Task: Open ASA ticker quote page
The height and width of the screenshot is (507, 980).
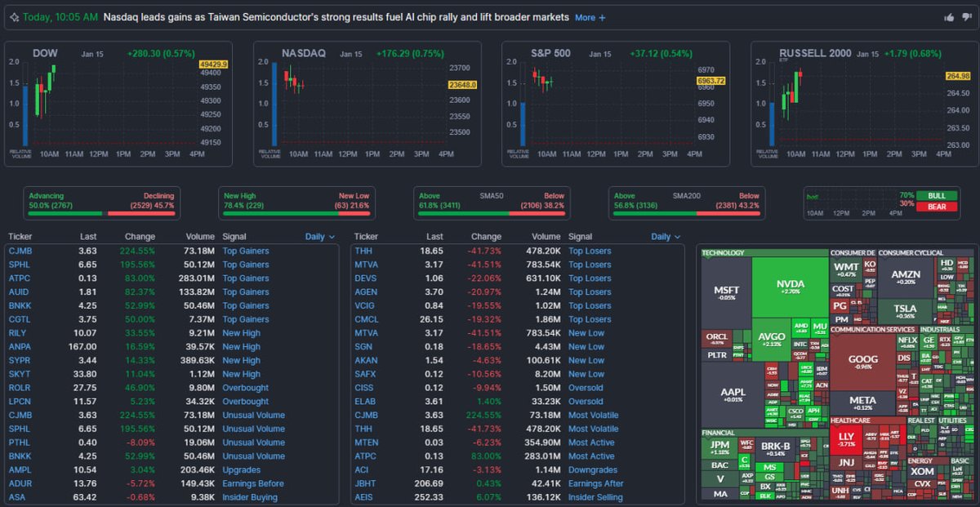Action: [x=16, y=497]
